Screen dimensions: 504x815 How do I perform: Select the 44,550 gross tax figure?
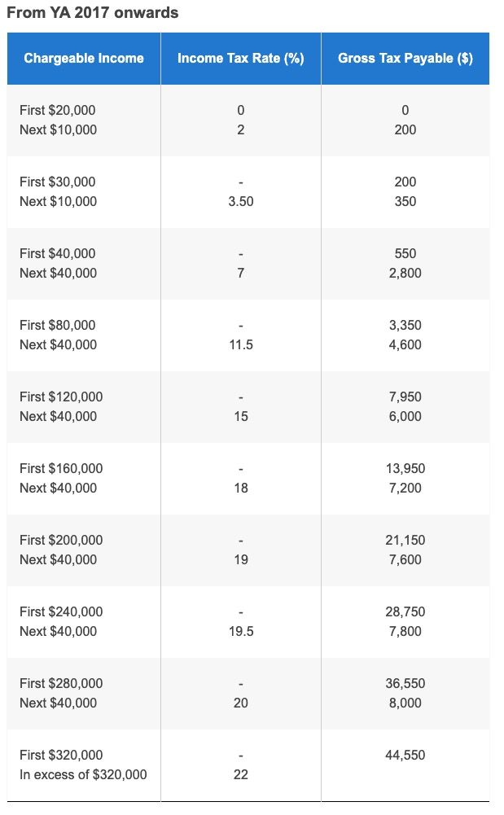[x=405, y=755]
